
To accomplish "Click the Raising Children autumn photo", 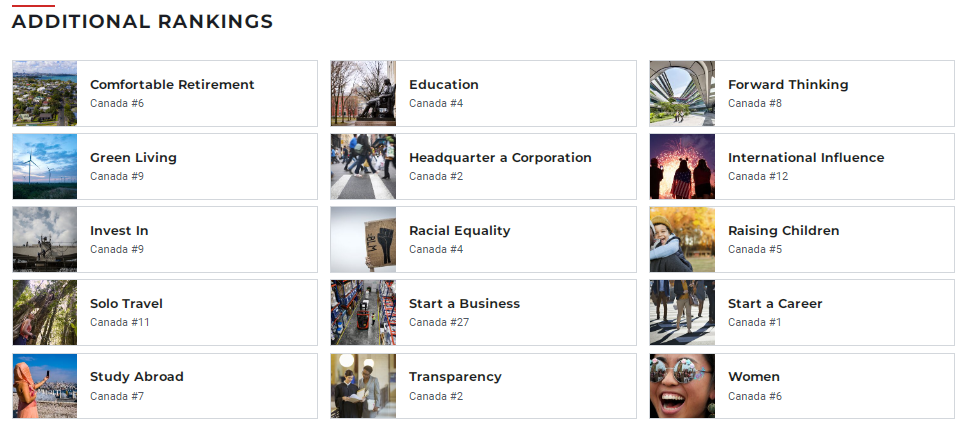I will point(682,239).
